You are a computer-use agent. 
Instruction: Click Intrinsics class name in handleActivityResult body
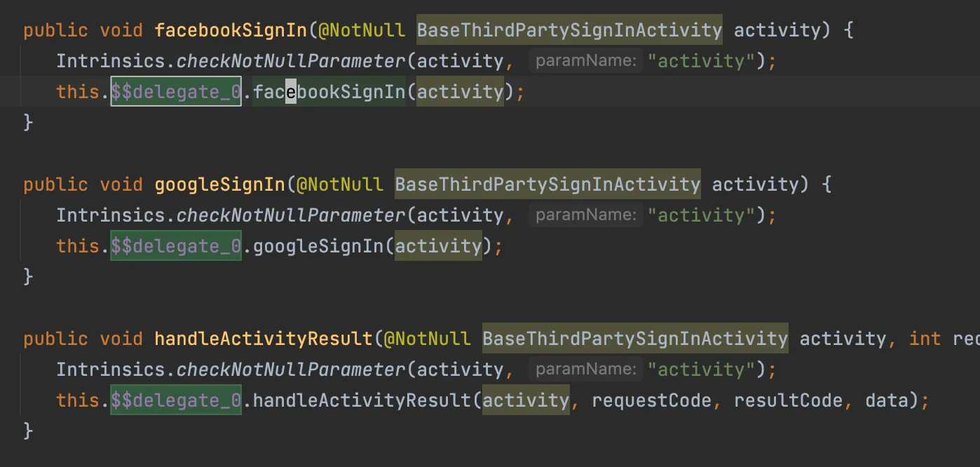[x=111, y=370]
